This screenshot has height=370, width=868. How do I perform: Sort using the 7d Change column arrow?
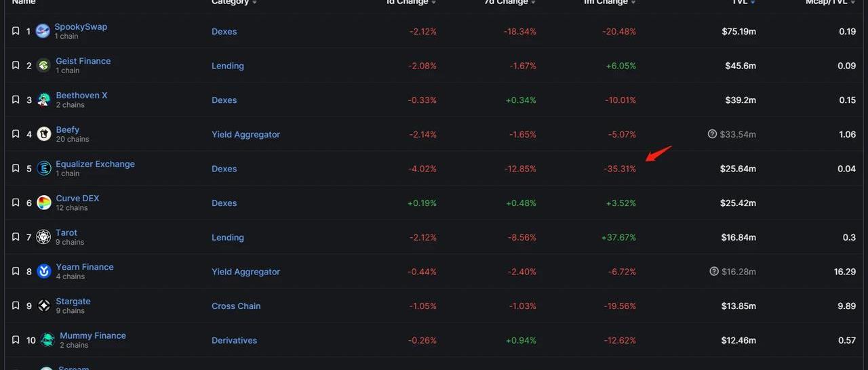click(534, 3)
